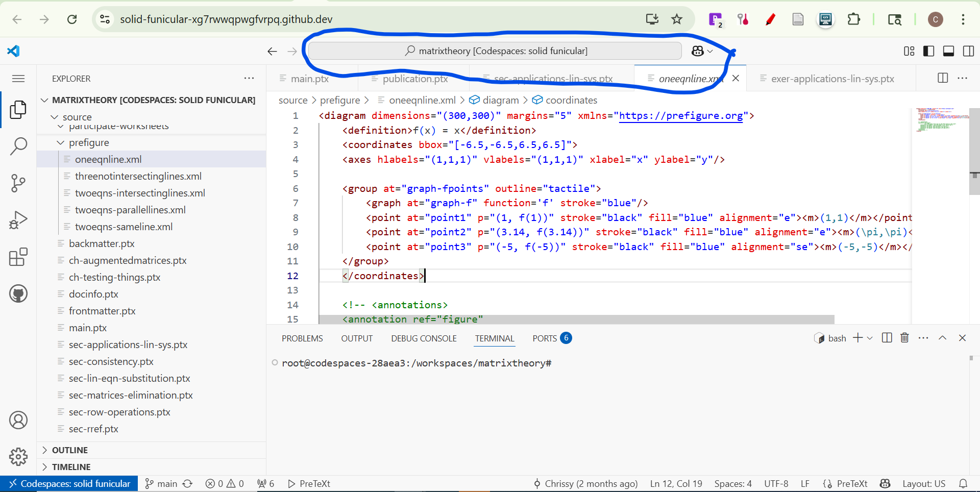Click the VS Code logo icon
This screenshot has height=492, width=980.
pyautogui.click(x=13, y=51)
